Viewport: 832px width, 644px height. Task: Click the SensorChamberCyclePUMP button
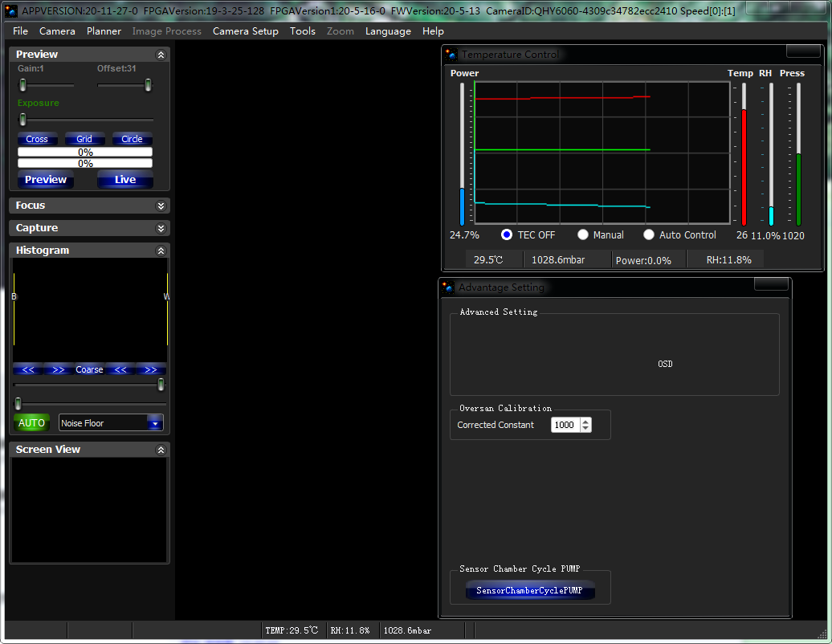tap(529, 590)
